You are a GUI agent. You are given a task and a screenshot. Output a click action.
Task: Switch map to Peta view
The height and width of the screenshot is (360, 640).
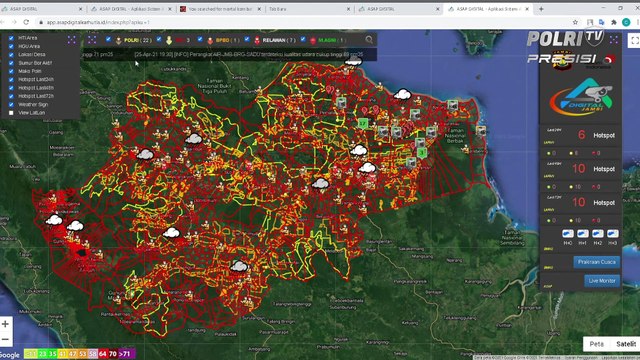[x=596, y=344]
